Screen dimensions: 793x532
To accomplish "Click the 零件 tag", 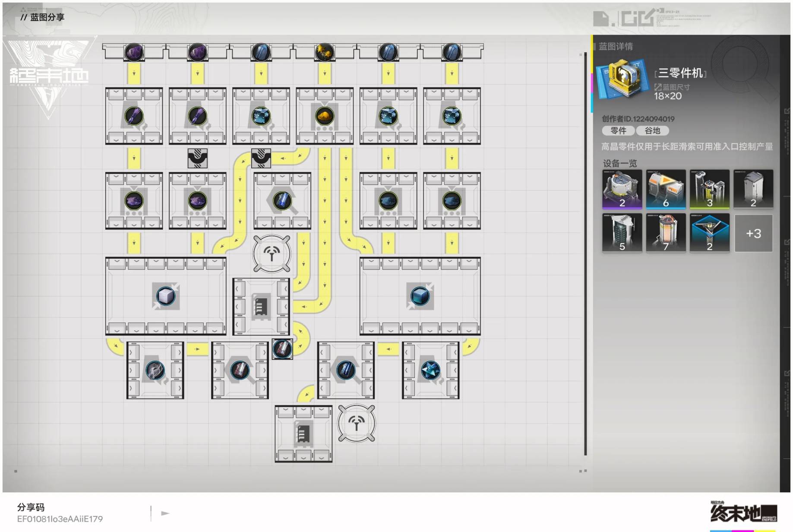I will point(618,130).
